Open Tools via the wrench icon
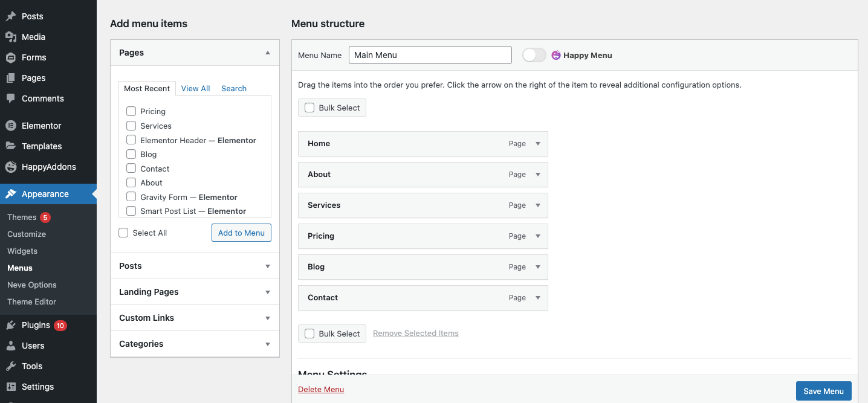The image size is (868, 403). (x=11, y=366)
